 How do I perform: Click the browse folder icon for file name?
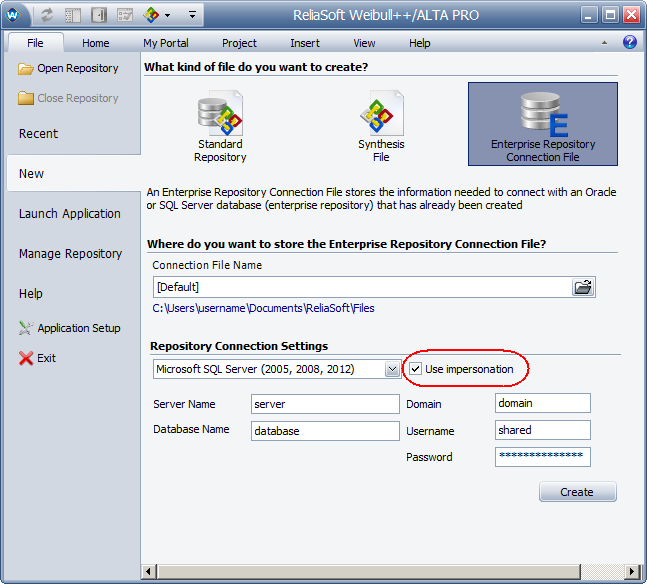point(583,287)
